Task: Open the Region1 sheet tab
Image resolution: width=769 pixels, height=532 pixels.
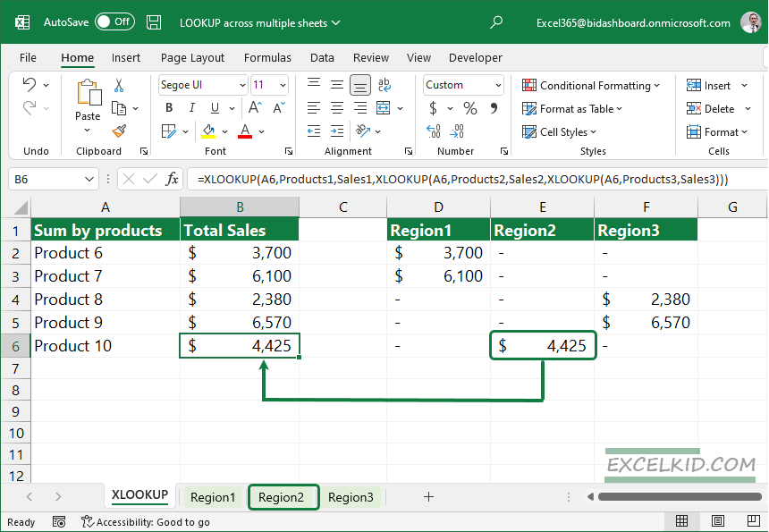Action: pos(213,497)
